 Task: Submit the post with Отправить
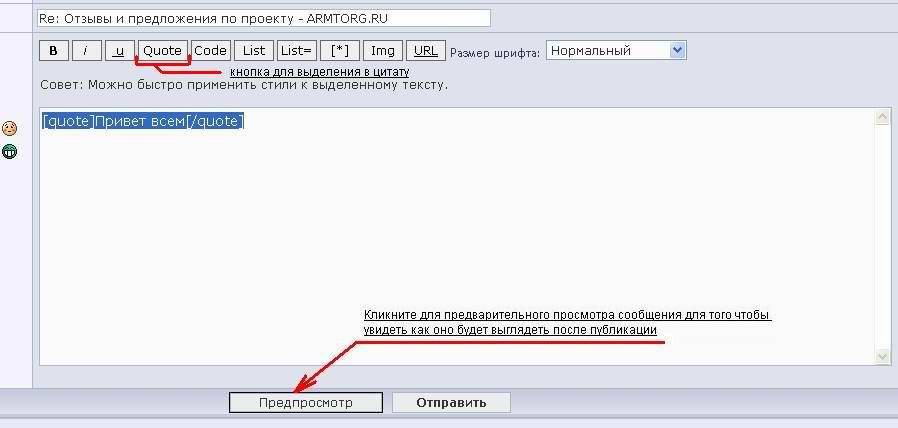click(451, 403)
